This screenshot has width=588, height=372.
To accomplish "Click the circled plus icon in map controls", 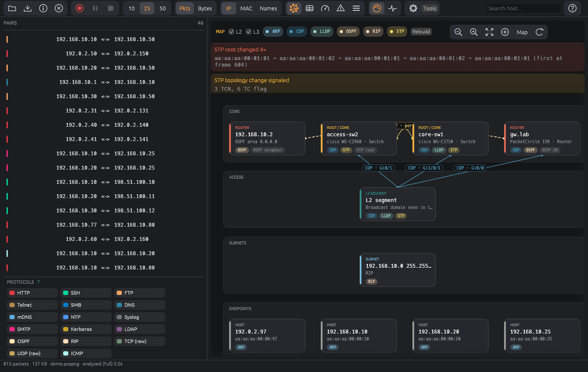I will coord(505,32).
